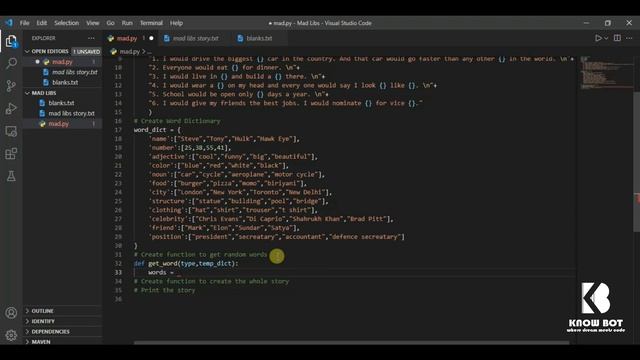Click the vertical editor scrollbar
Image resolution: width=640 pixels, height=360 pixels.
(636, 161)
